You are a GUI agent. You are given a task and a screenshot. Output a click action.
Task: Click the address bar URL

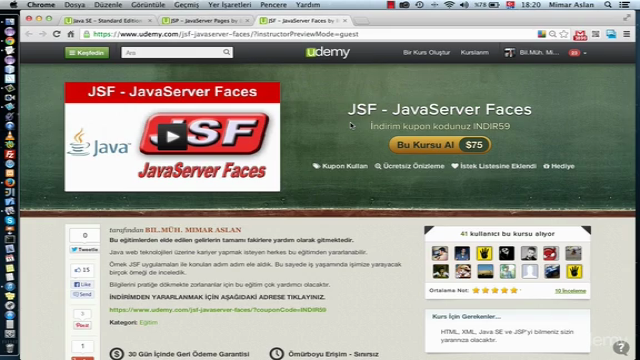click(226, 34)
